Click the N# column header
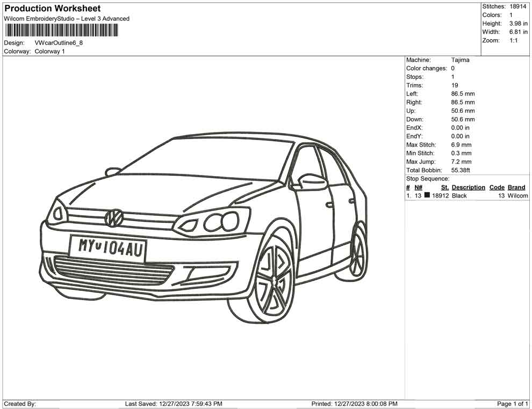Viewport: 532px width, 409px height. point(418,187)
